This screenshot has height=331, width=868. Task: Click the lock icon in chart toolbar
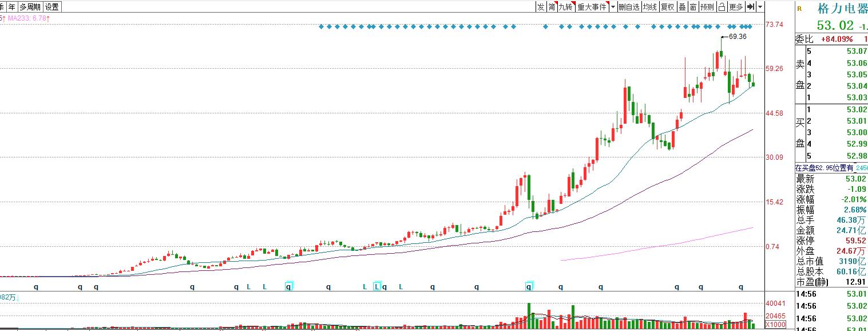coord(722,7)
